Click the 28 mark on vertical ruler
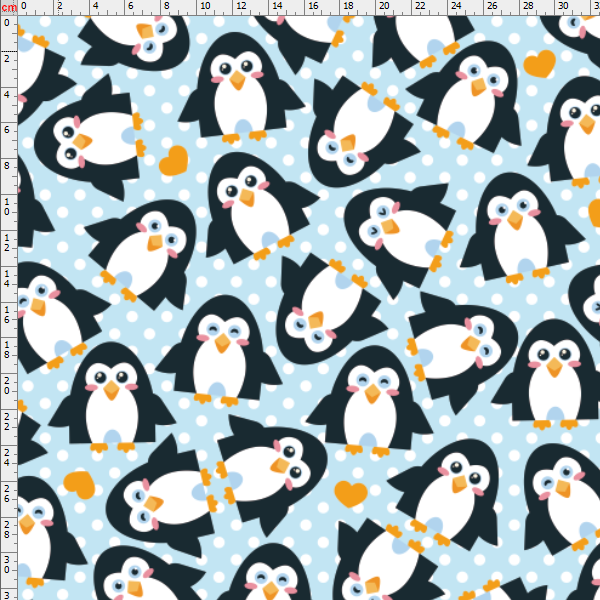Screen dimensions: 600x600 (x=7, y=529)
